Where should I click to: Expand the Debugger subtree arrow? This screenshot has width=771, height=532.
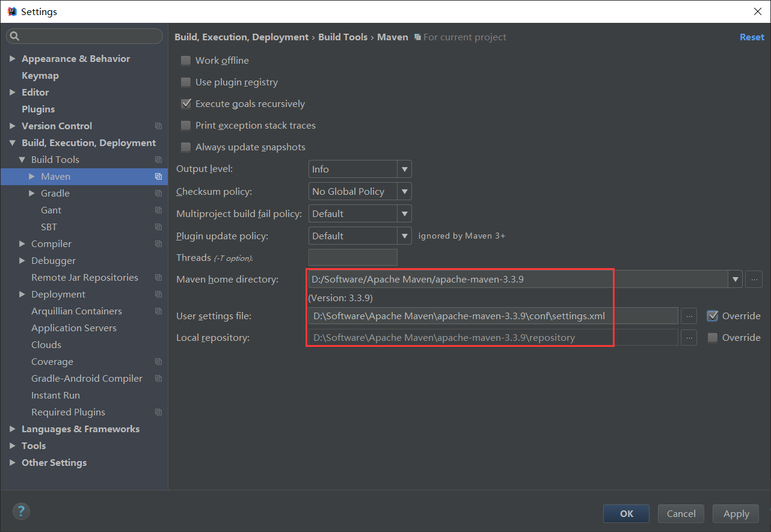point(22,261)
